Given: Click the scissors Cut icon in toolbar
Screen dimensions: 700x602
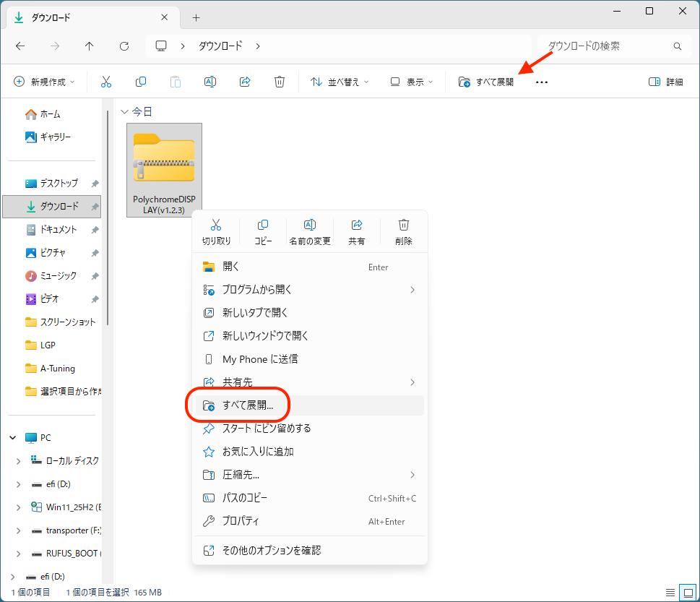Looking at the screenshot, I should [105, 82].
